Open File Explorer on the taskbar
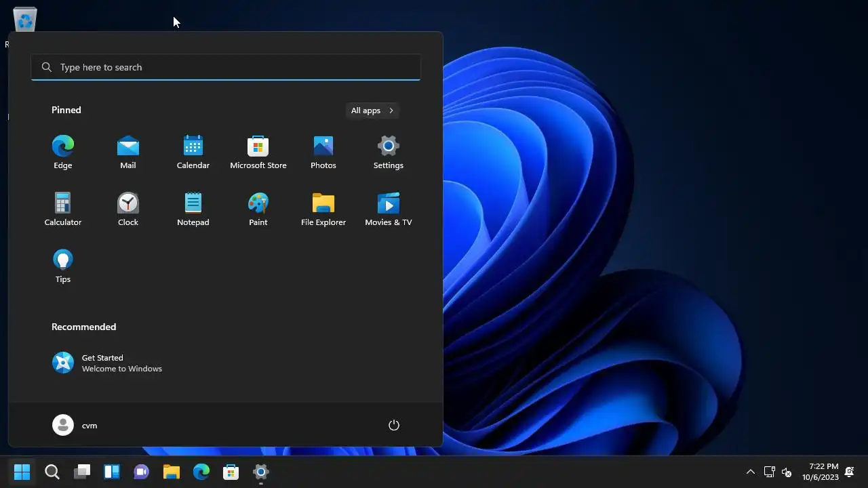Viewport: 868px width, 488px height. [x=172, y=472]
